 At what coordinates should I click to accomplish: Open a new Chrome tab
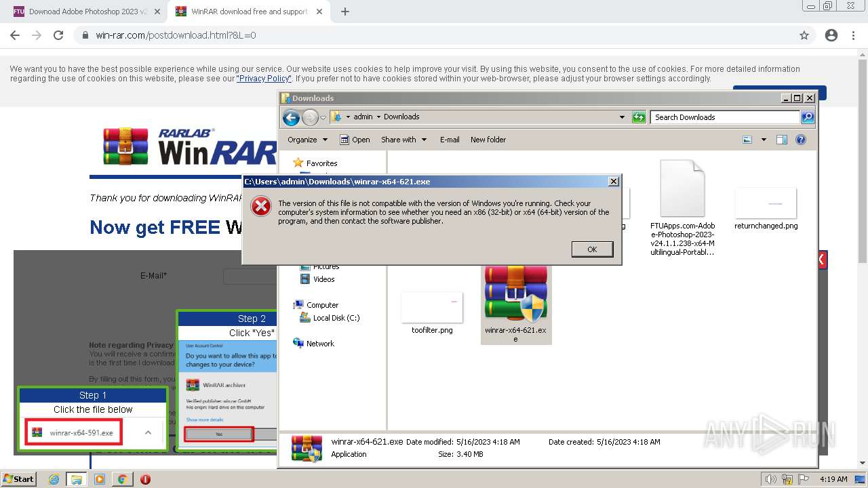point(345,12)
